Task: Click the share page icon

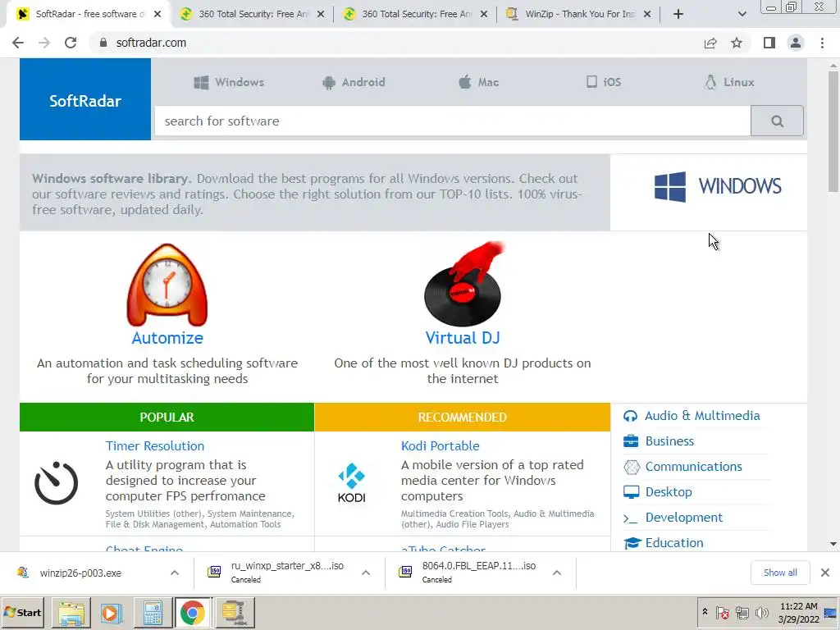Action: click(x=710, y=43)
